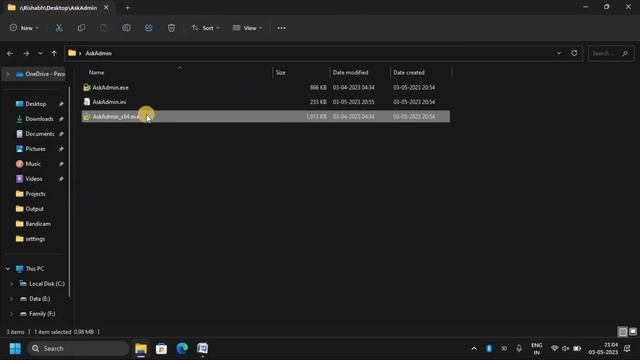Open Videos in navigation pane
The height and width of the screenshot is (360, 640).
(x=33, y=179)
